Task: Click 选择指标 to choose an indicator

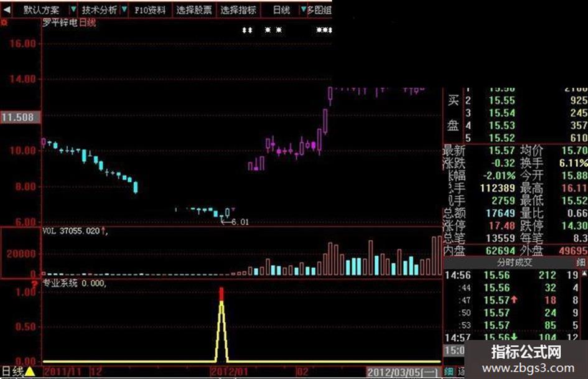Action: point(238,10)
